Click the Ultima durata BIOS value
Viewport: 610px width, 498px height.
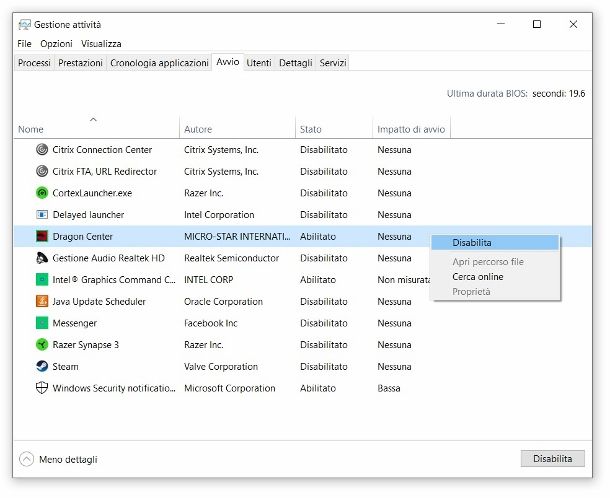(x=558, y=93)
